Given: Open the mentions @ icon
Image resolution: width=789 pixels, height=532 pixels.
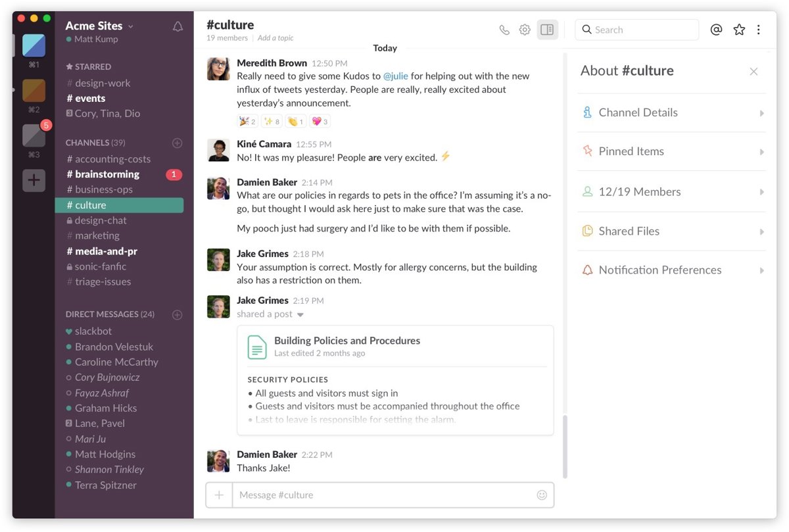Looking at the screenshot, I should tap(716, 30).
